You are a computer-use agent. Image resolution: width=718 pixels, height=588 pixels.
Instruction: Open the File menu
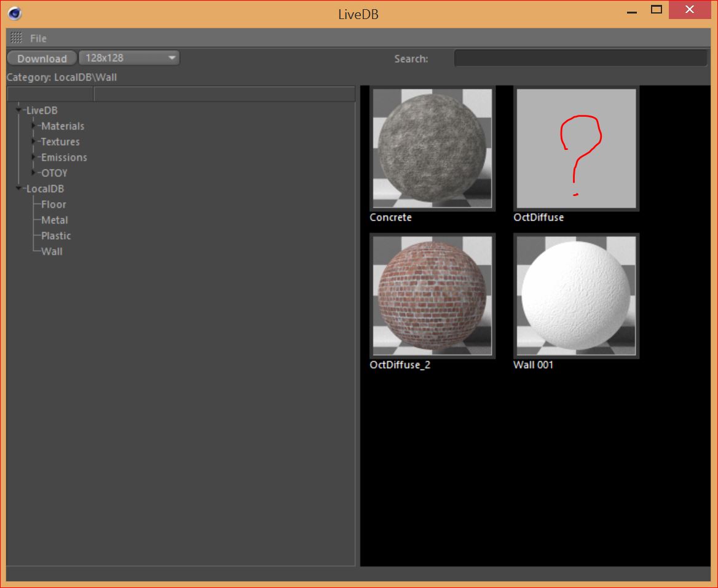[39, 39]
